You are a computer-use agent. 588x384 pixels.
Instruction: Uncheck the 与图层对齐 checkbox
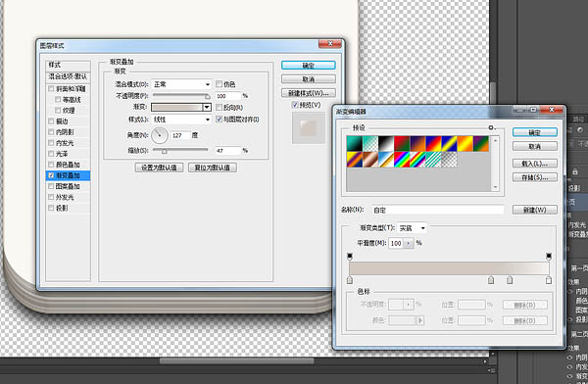pyautogui.click(x=219, y=120)
